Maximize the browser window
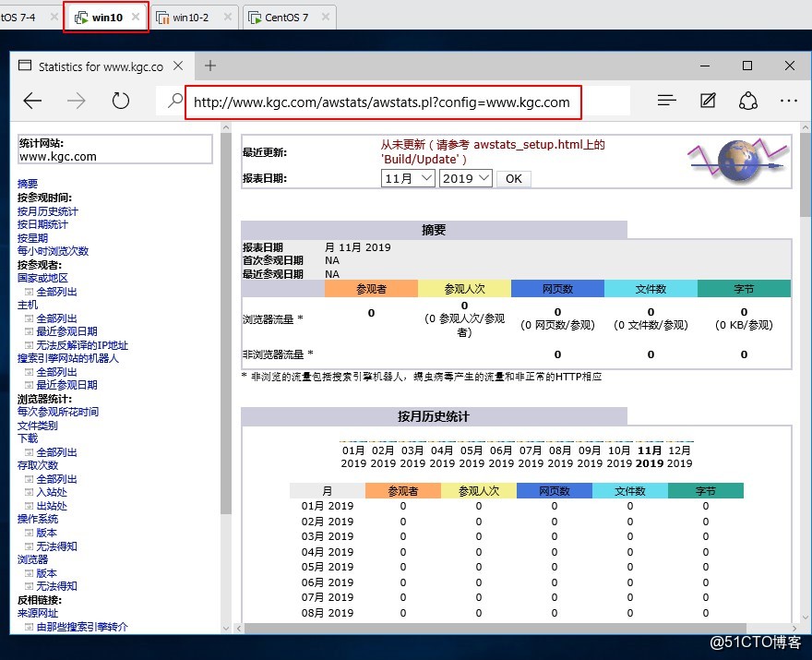812x660 pixels. [x=746, y=66]
